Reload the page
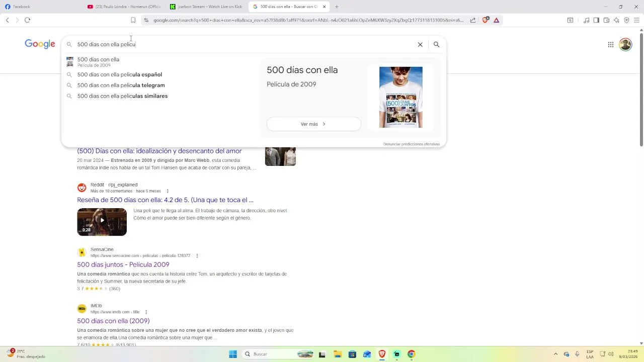The height and width of the screenshot is (362, 644). tap(27, 20)
